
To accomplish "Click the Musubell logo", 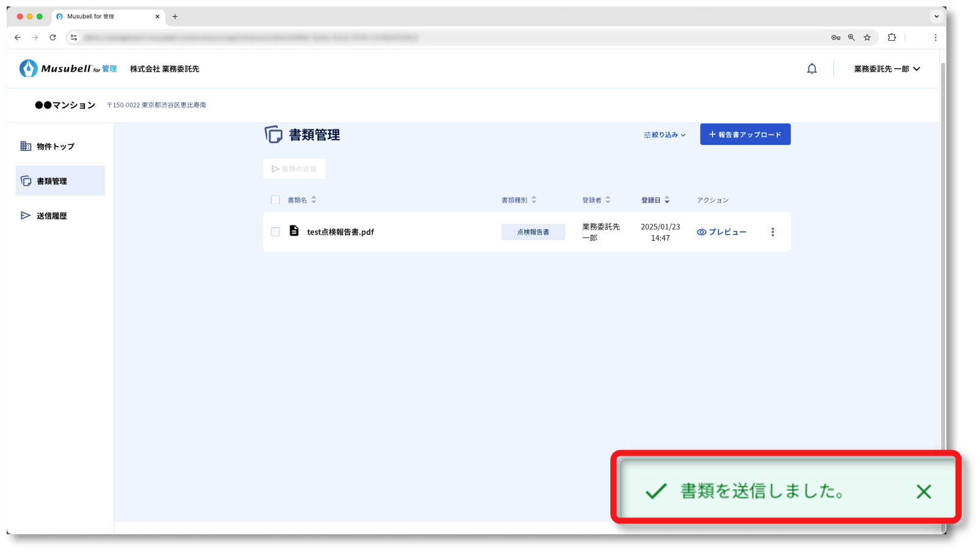I will coord(67,68).
